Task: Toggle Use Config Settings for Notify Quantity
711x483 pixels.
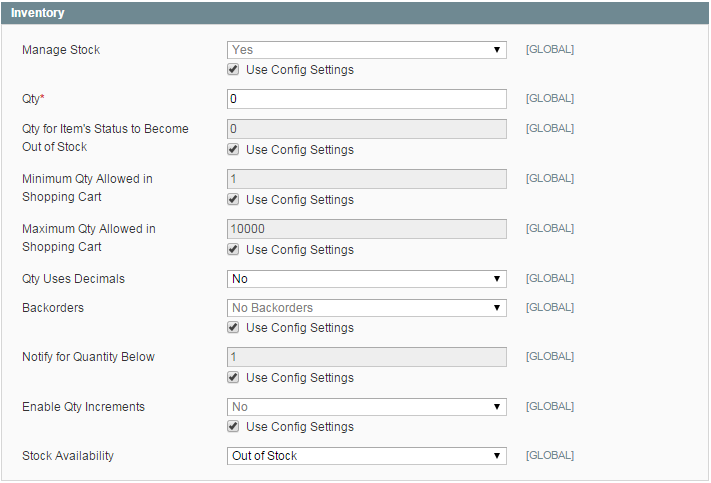Action: point(233,378)
